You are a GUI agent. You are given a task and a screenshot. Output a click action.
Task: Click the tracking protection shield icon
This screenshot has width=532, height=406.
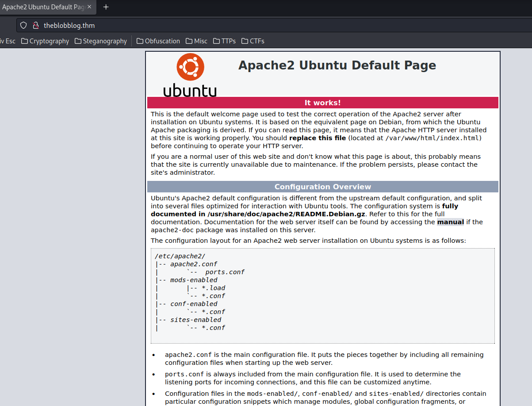click(x=24, y=25)
